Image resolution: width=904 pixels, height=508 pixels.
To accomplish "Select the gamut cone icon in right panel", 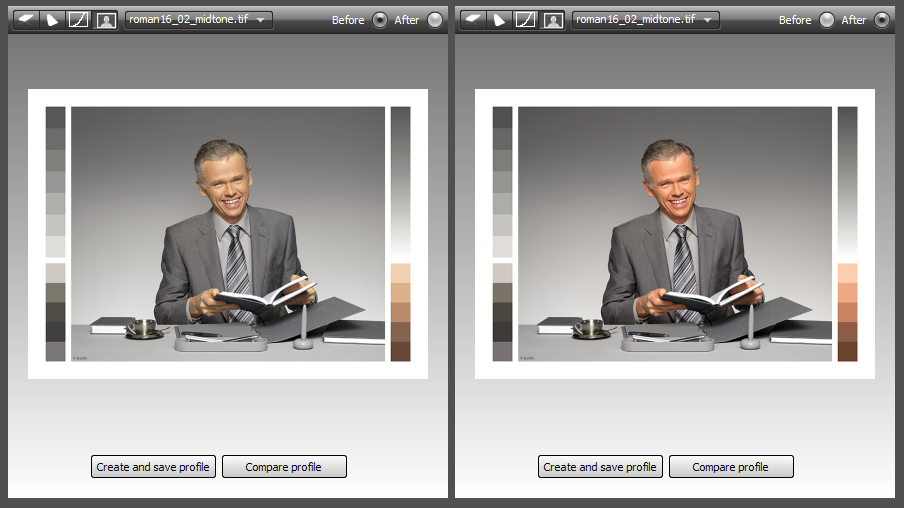I will [x=499, y=20].
